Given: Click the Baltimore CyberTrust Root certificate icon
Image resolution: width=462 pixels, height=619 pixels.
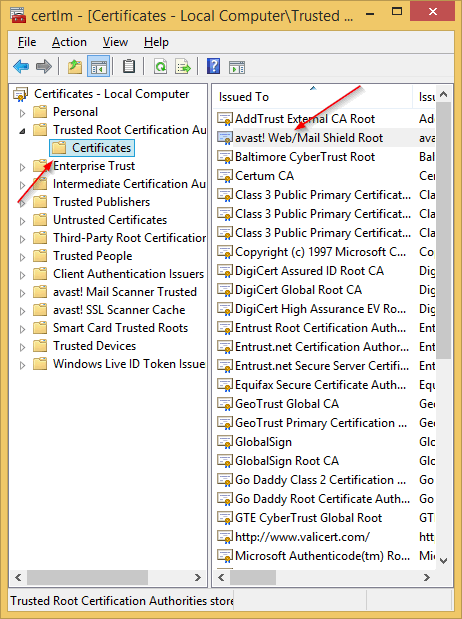Looking at the screenshot, I should (225, 157).
